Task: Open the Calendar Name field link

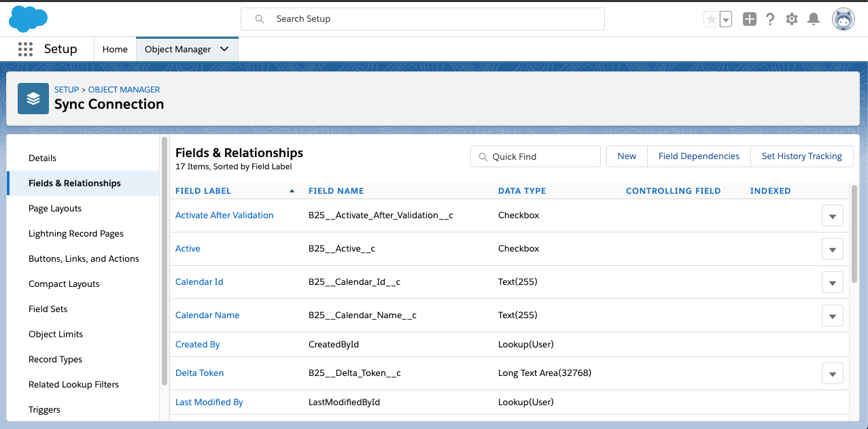Action: 207,315
